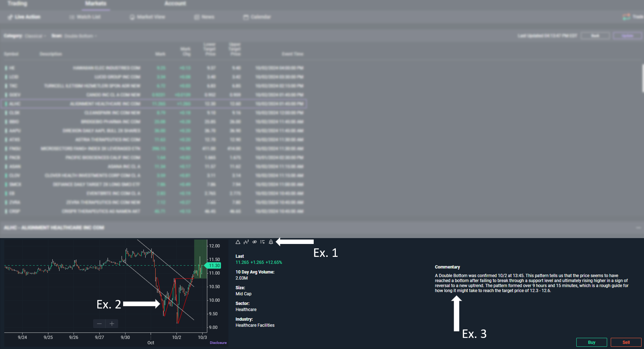Set an alert using the bell icon

pyautogui.click(x=271, y=242)
